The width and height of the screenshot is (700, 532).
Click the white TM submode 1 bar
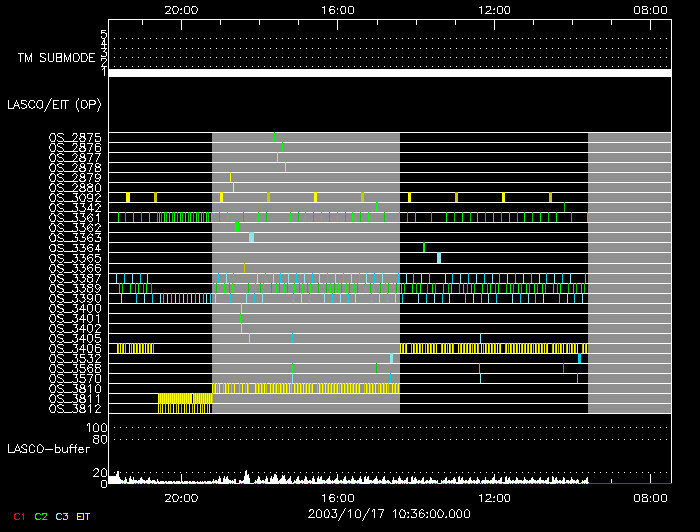pyautogui.click(x=389, y=73)
